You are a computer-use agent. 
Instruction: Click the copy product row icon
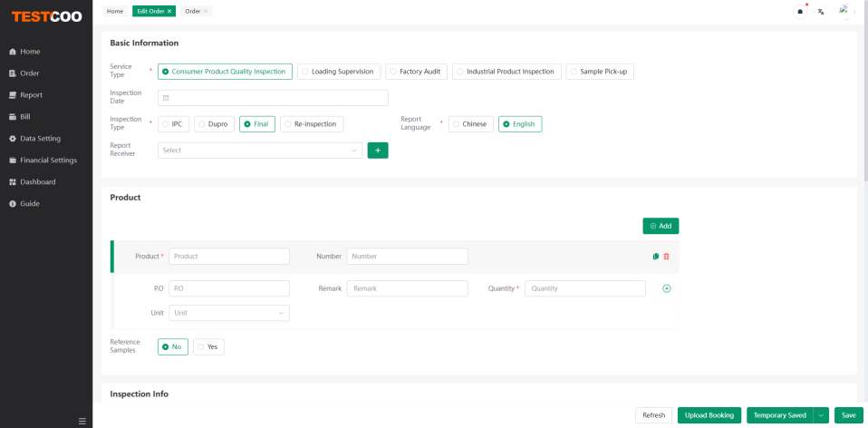point(656,257)
